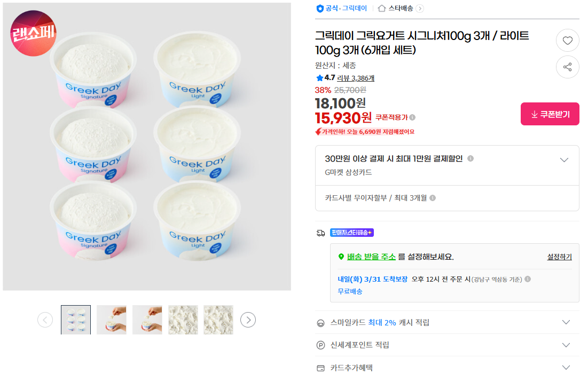
Task: Select the second thumbnail with hand scooping yogurt
Action: [x=112, y=320]
